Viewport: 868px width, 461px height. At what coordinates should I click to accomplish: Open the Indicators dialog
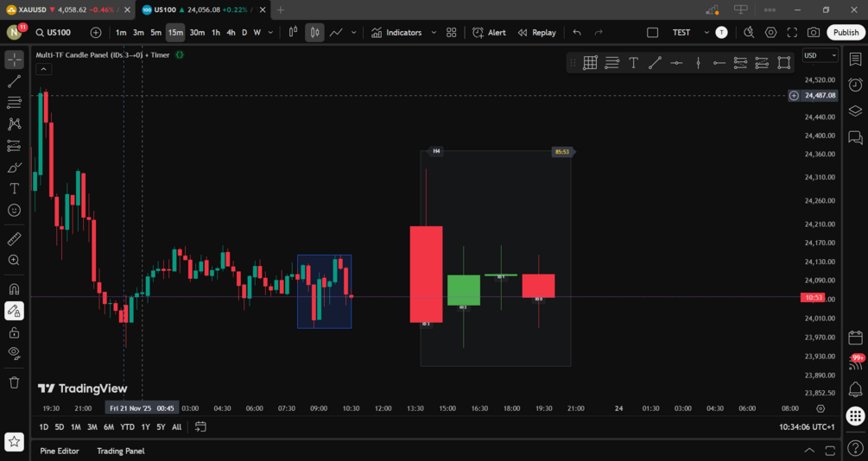coord(396,33)
